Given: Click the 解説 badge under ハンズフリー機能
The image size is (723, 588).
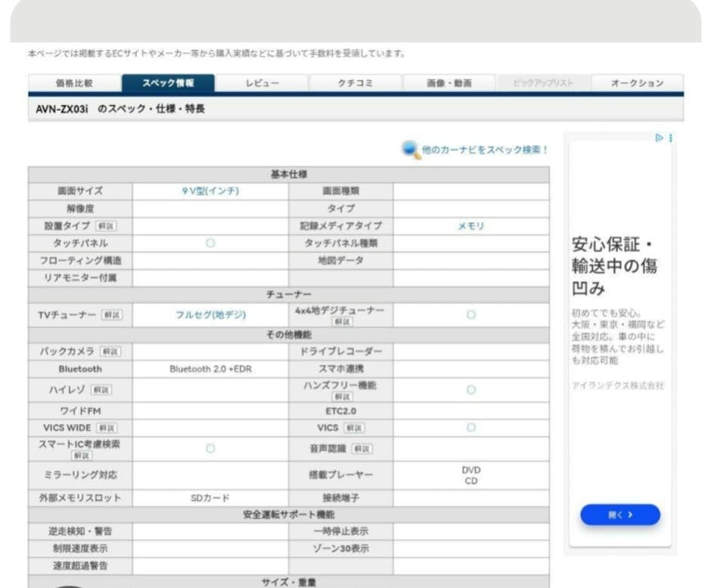Looking at the screenshot, I should tap(341, 396).
